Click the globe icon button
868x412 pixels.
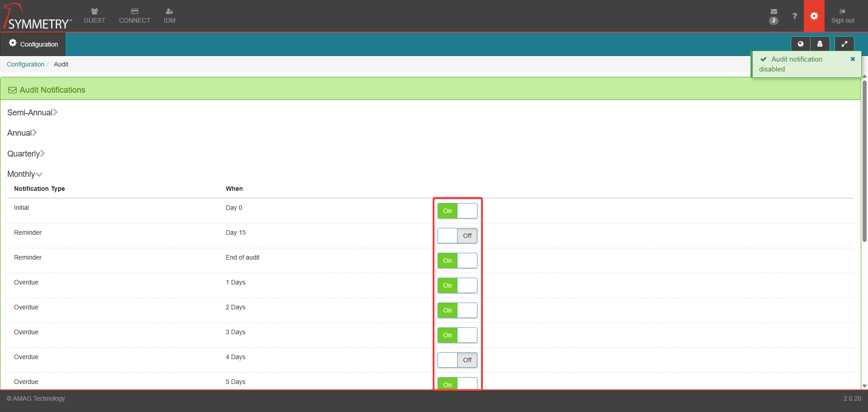coord(800,44)
